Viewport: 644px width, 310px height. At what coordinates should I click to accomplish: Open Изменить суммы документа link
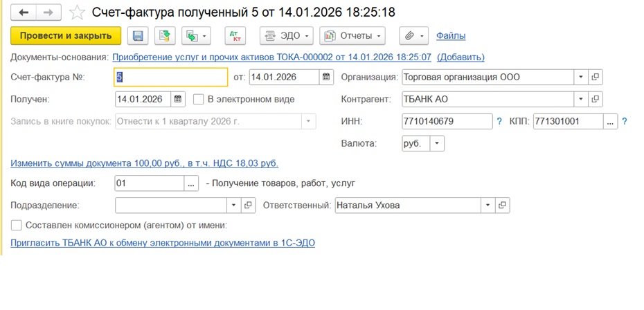click(x=144, y=163)
